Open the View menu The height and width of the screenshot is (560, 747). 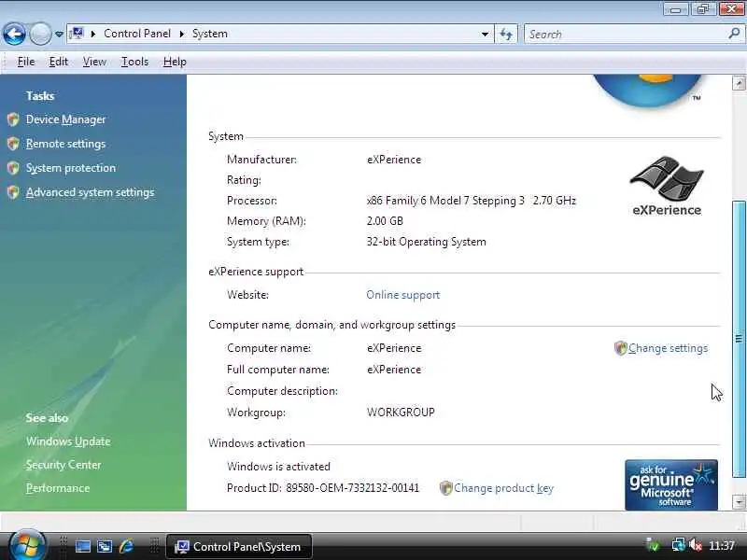click(x=94, y=62)
